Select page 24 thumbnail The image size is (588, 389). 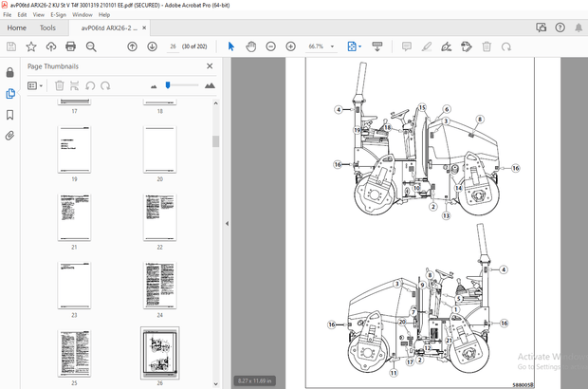(x=159, y=285)
